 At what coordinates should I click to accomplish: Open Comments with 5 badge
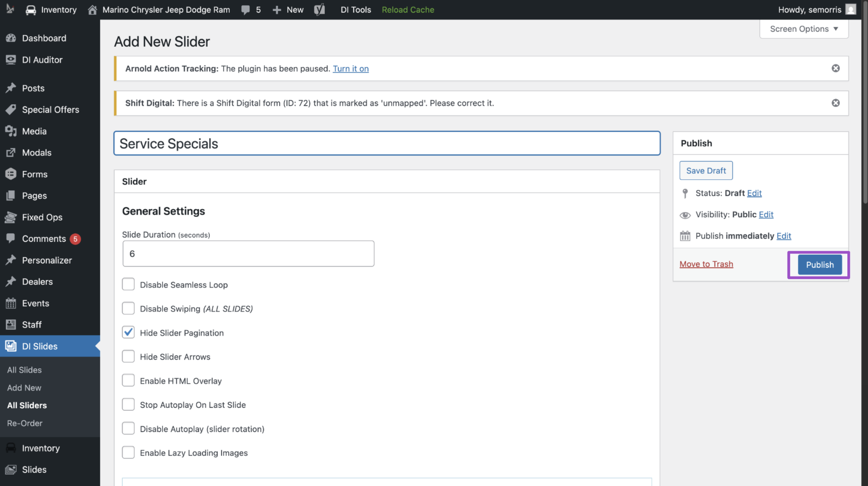click(44, 239)
